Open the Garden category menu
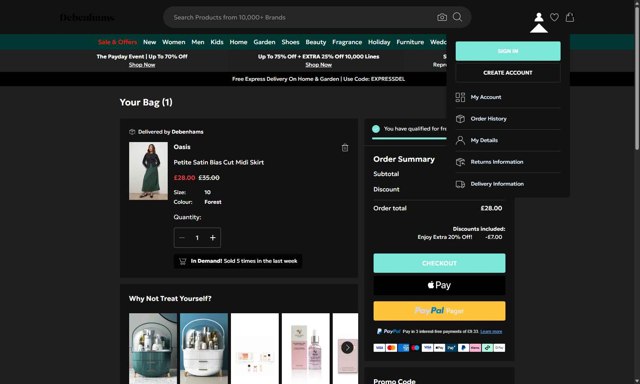 [x=264, y=42]
